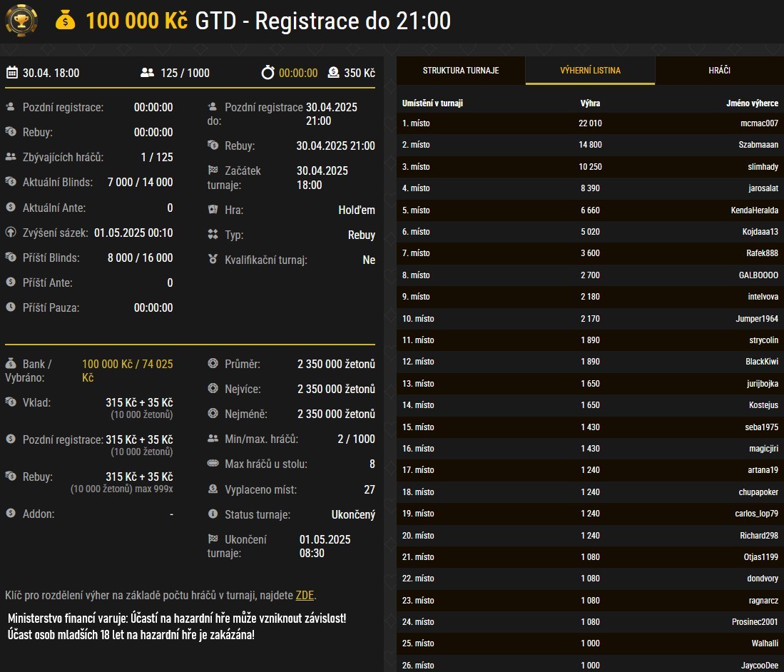This screenshot has height=672, width=784.
Task: Switch to the Hráči tab
Action: (x=719, y=71)
